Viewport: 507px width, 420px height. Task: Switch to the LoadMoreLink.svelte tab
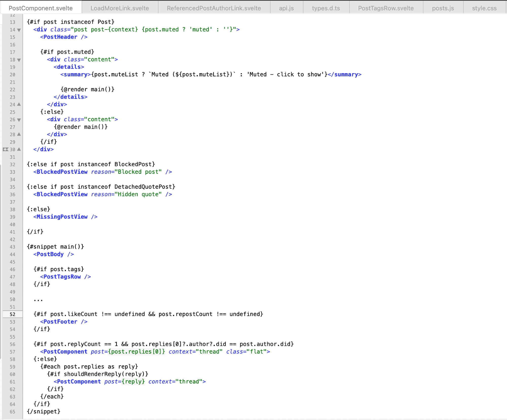coord(120,8)
